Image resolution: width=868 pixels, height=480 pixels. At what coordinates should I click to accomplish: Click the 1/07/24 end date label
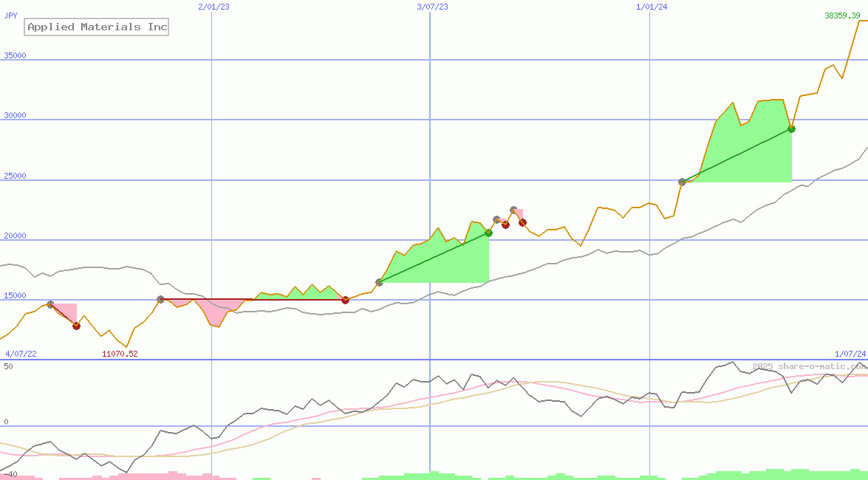pyautogui.click(x=850, y=354)
